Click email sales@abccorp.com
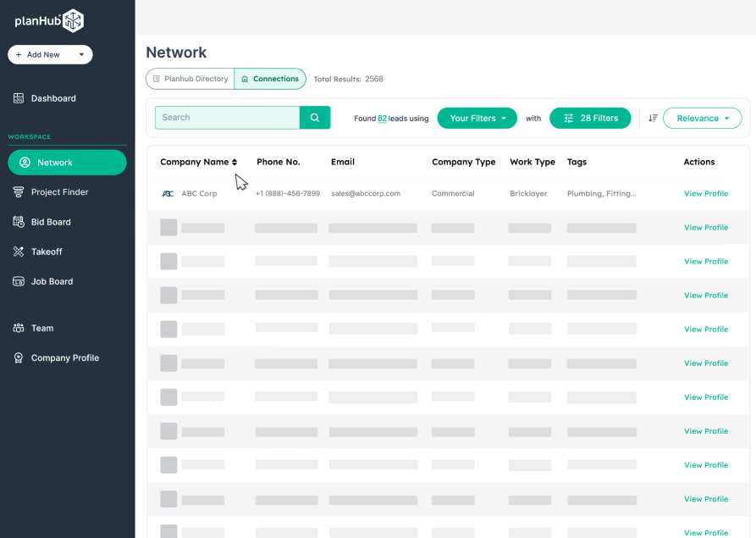 [x=366, y=193]
